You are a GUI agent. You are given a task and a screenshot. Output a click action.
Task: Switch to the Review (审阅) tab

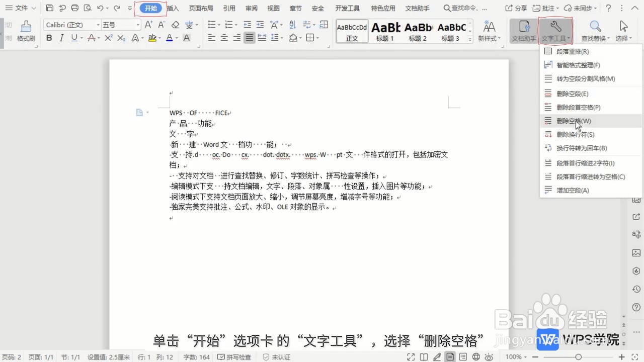pyautogui.click(x=252, y=8)
